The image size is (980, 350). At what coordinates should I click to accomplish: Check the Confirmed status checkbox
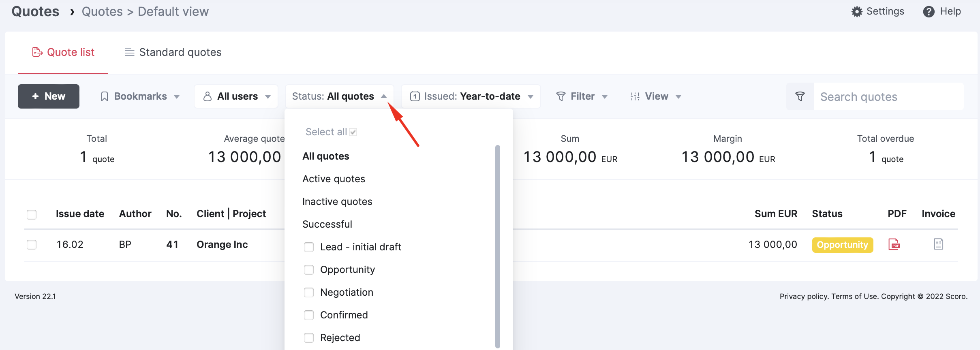pos(309,315)
